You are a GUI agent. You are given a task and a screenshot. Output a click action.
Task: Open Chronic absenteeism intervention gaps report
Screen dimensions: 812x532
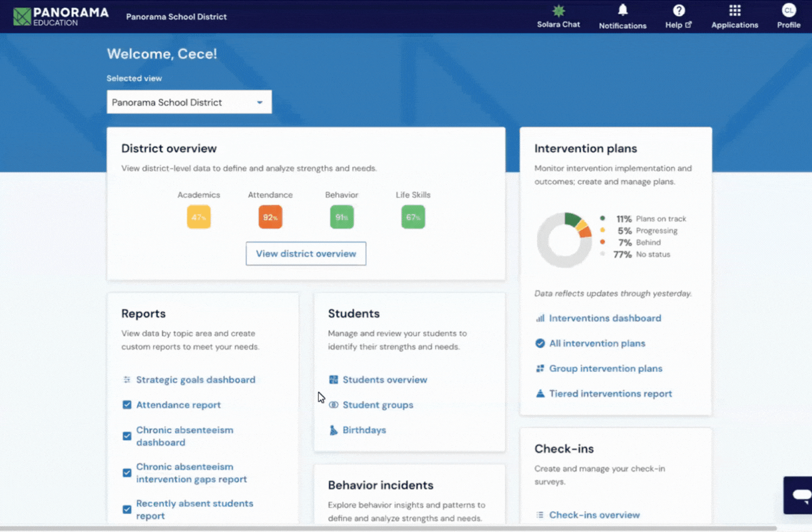[191, 473]
